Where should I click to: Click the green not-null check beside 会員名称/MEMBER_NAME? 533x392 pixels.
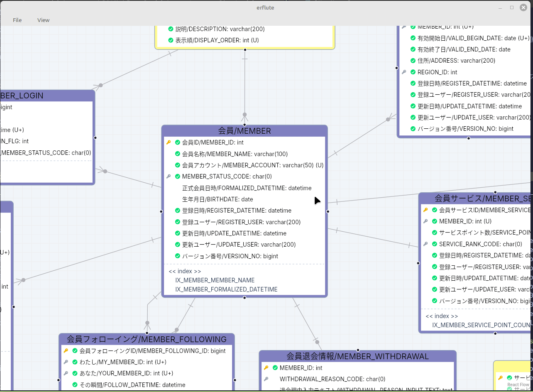(x=178, y=154)
